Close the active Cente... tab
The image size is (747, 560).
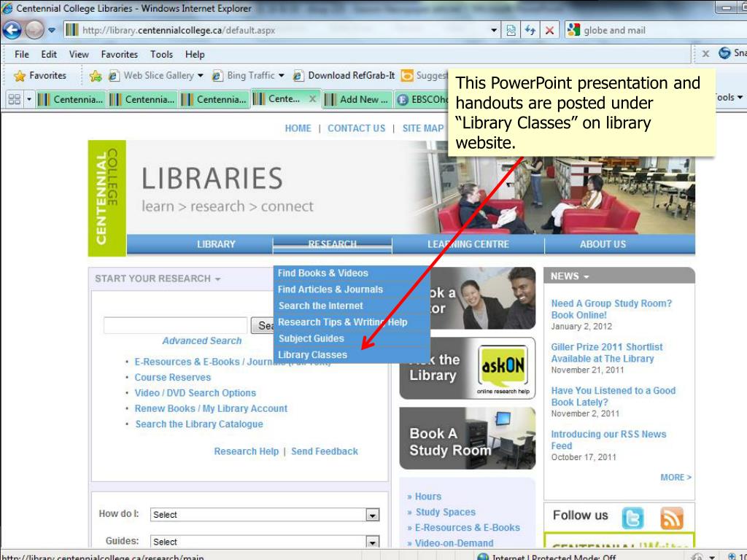(x=312, y=98)
